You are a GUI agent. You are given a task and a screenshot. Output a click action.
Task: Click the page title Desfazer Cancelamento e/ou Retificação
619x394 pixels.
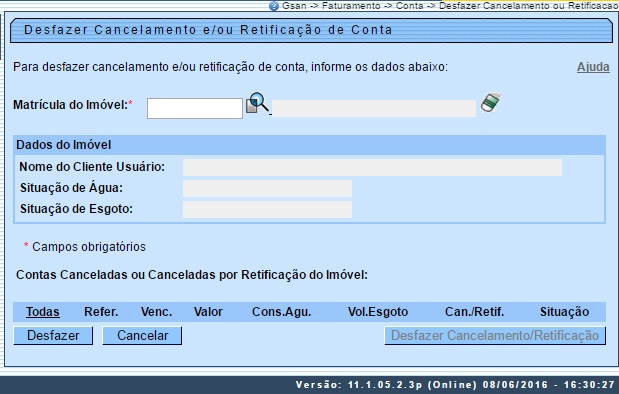[x=208, y=30]
